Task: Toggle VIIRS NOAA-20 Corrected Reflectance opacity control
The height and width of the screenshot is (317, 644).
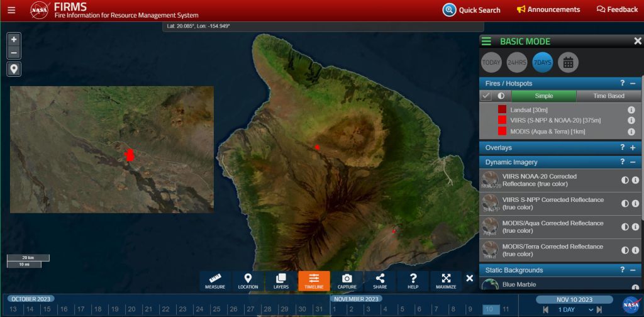Action: point(625,180)
